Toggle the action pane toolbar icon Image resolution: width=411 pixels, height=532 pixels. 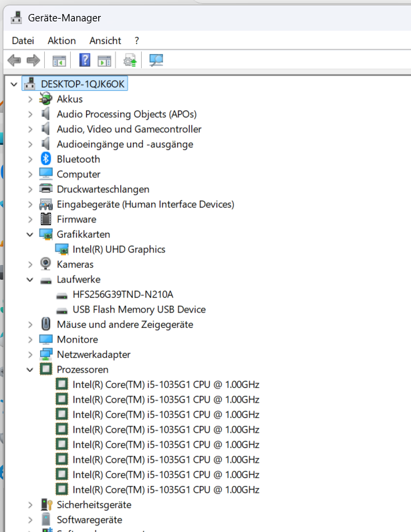click(x=104, y=61)
